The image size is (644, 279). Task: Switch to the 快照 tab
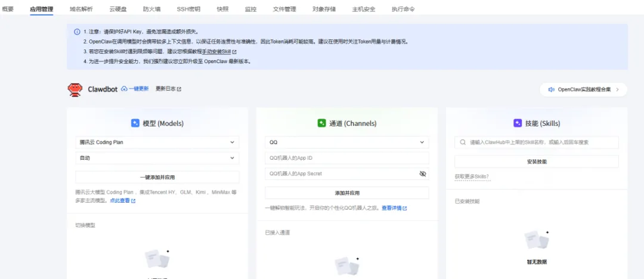point(222,9)
